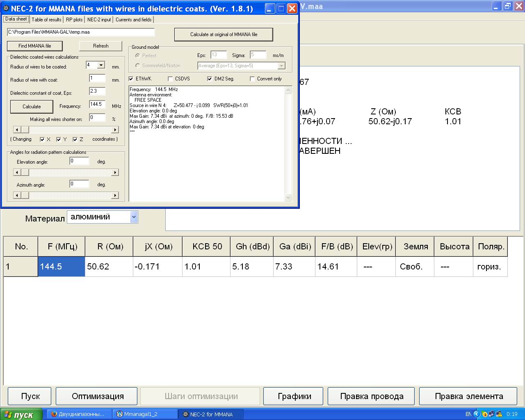Screen dimensions: 525x420
Task: Click F/B (dB) value 14.61 cell
Action: pyautogui.click(x=336, y=267)
